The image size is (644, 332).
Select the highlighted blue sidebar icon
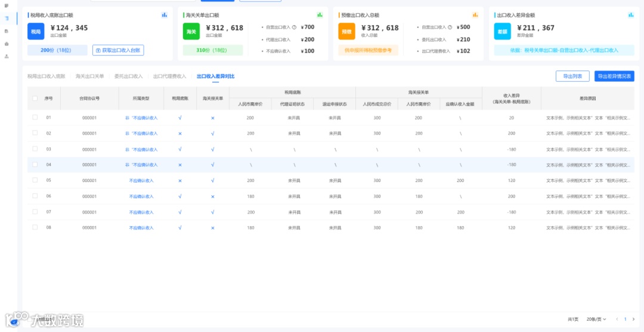pos(6,18)
